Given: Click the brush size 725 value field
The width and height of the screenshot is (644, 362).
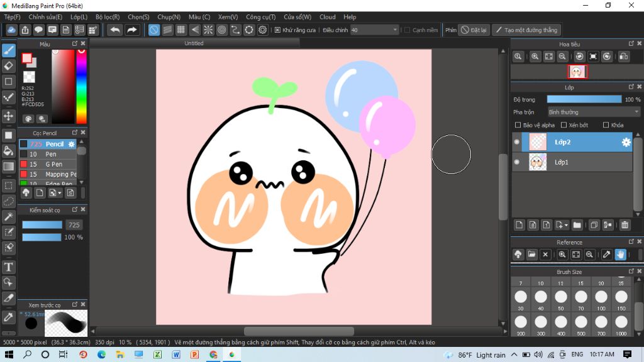Looking at the screenshot, I should pyautogui.click(x=74, y=225).
